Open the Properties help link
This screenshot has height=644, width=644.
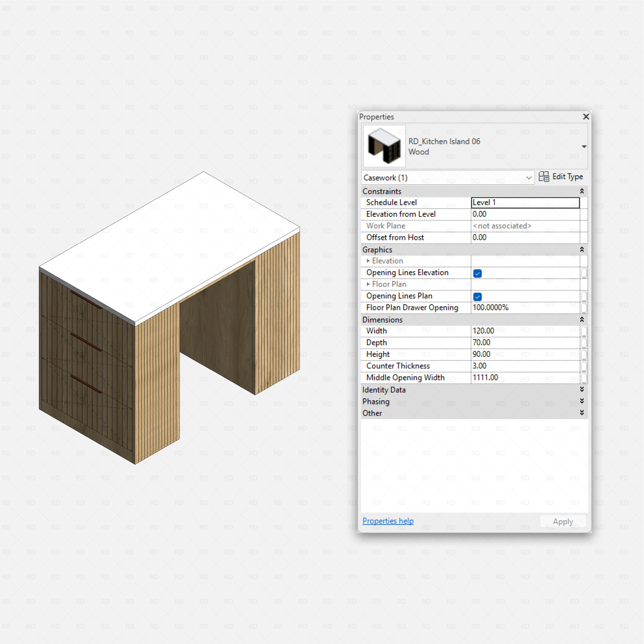pyautogui.click(x=388, y=521)
